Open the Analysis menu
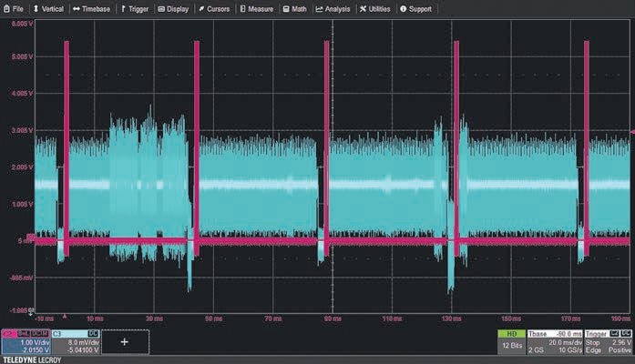 333,8
